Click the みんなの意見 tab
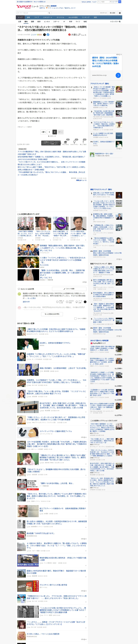 pyautogui.click(x=73, y=17)
